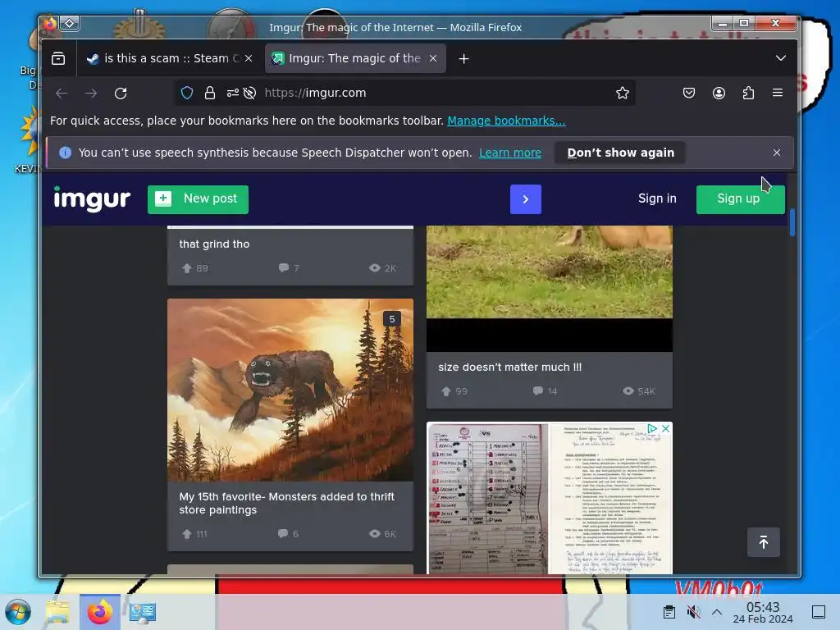Viewport: 840px width, 630px height.
Task: Open Firefox hamburger application menu
Action: tap(778, 93)
